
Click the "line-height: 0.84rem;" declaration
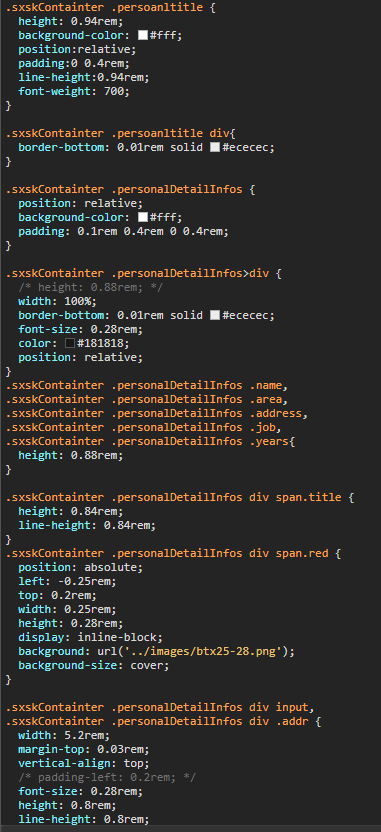(x=87, y=525)
